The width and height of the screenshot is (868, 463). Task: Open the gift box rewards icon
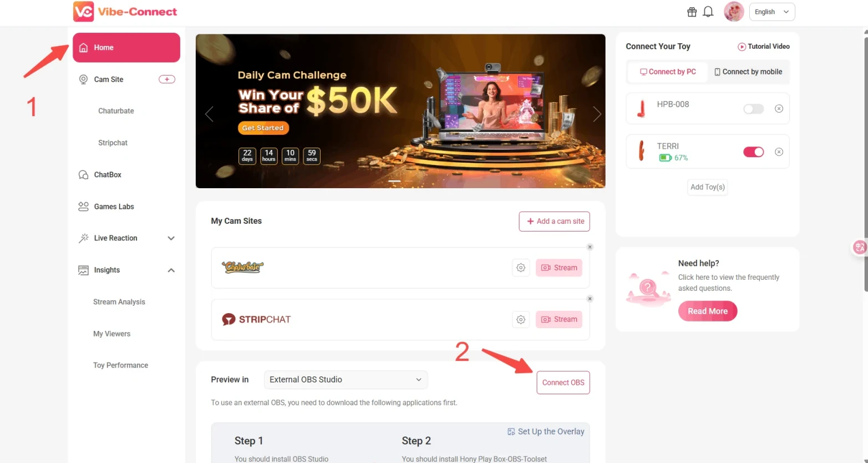point(692,12)
